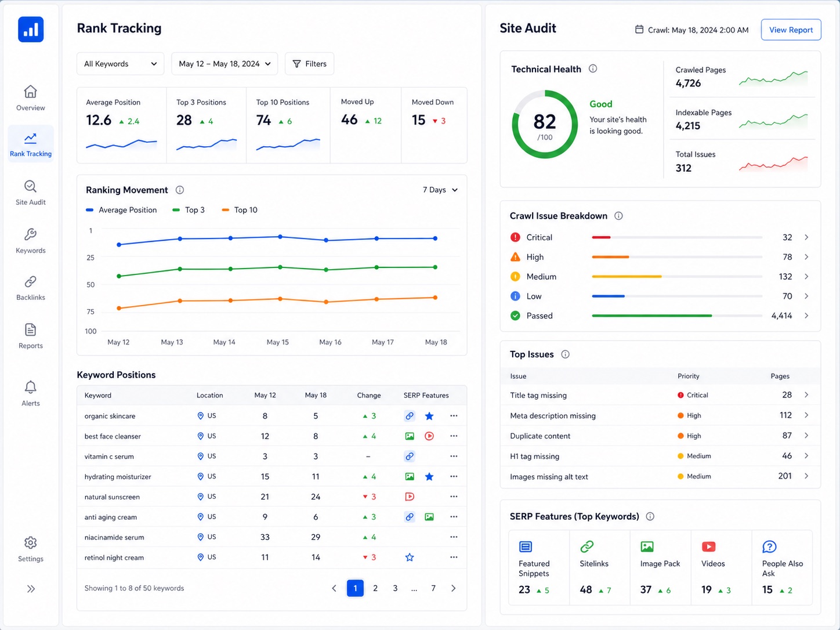
Task: Click the yellow Medium progress bar
Action: tap(627, 277)
